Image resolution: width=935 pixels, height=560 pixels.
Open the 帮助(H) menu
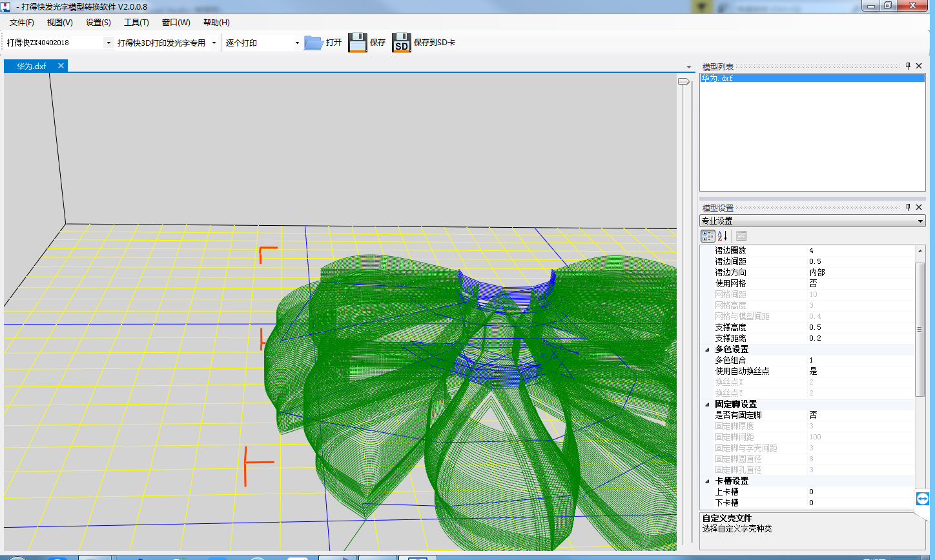[216, 23]
